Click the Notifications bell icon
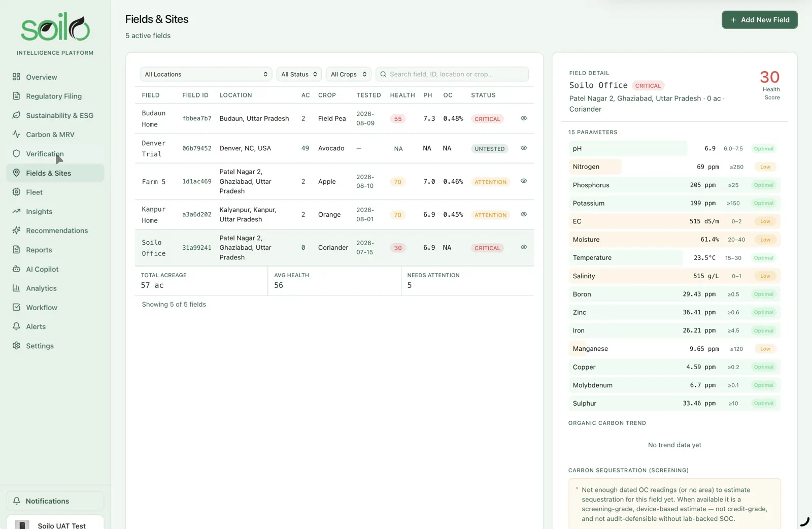Image resolution: width=812 pixels, height=529 pixels. click(17, 501)
